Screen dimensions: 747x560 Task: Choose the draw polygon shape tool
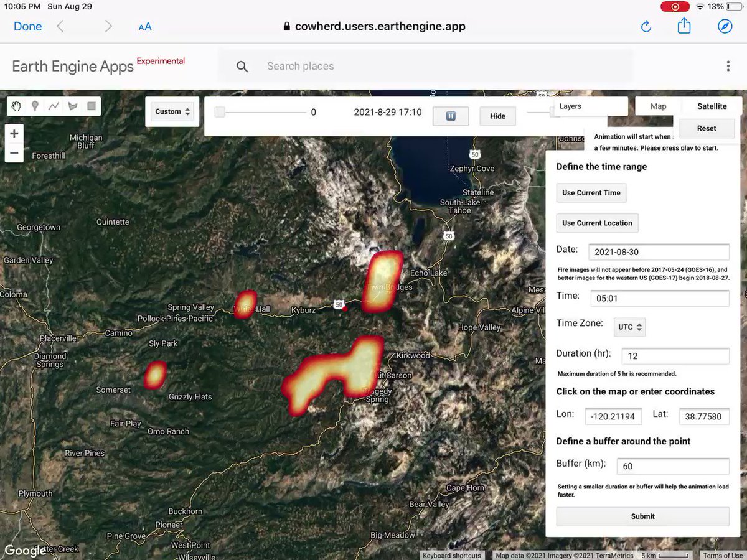pyautogui.click(x=73, y=106)
